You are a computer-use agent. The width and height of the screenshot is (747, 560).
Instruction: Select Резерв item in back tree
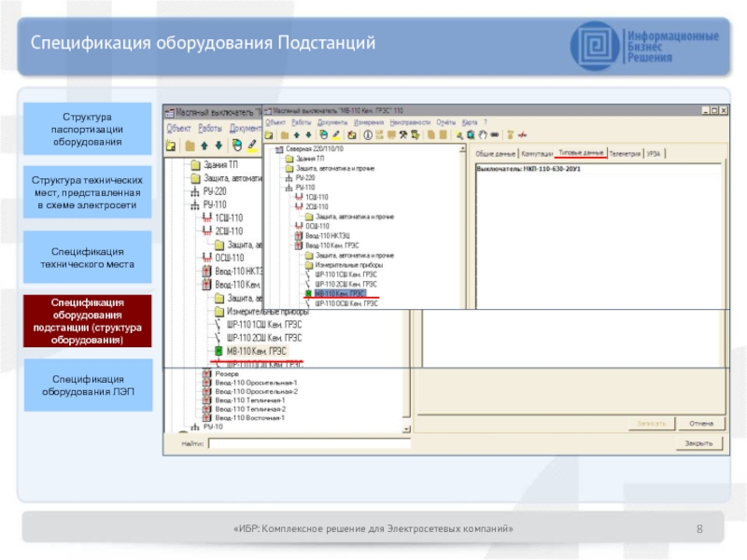click(x=227, y=374)
